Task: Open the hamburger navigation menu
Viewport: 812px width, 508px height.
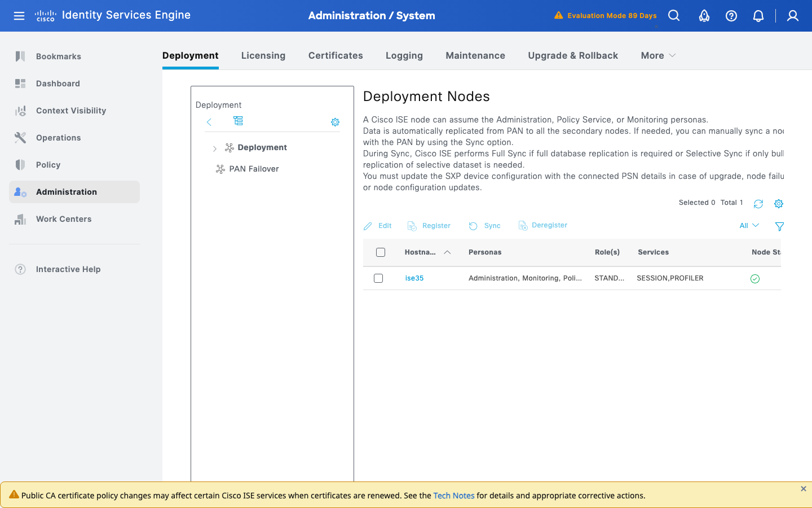Action: (19, 16)
